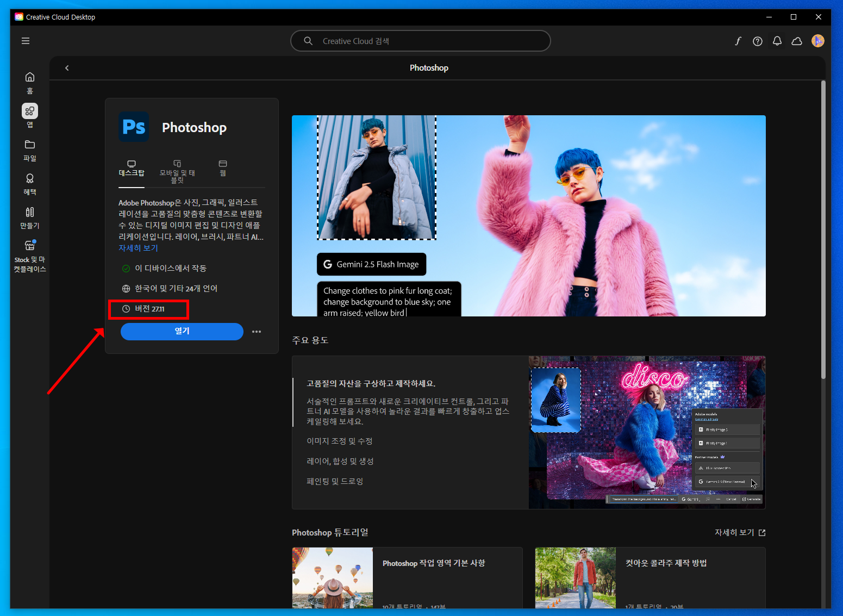Select 페인팅 및 드로잉 item
Image resolution: width=843 pixels, height=616 pixels.
click(335, 481)
